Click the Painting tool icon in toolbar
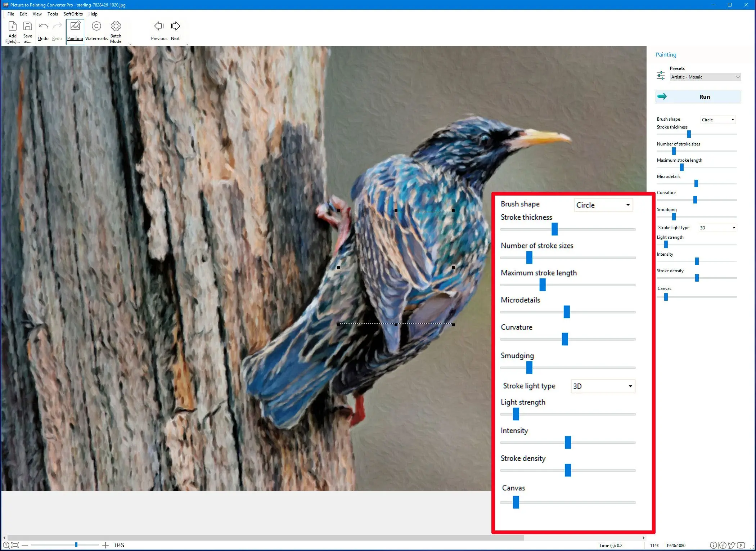Screen dimensions: 756x551 point(75,31)
